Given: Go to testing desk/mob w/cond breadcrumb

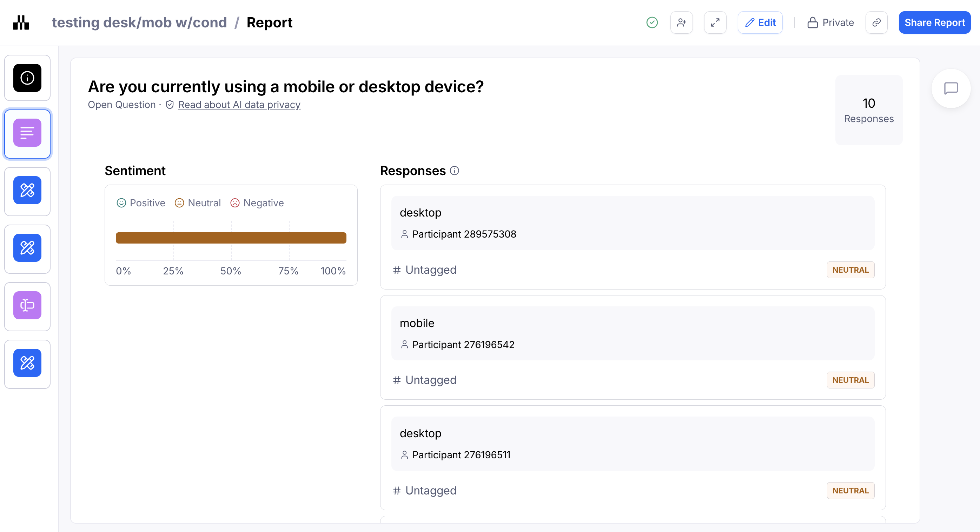Looking at the screenshot, I should coord(139,23).
